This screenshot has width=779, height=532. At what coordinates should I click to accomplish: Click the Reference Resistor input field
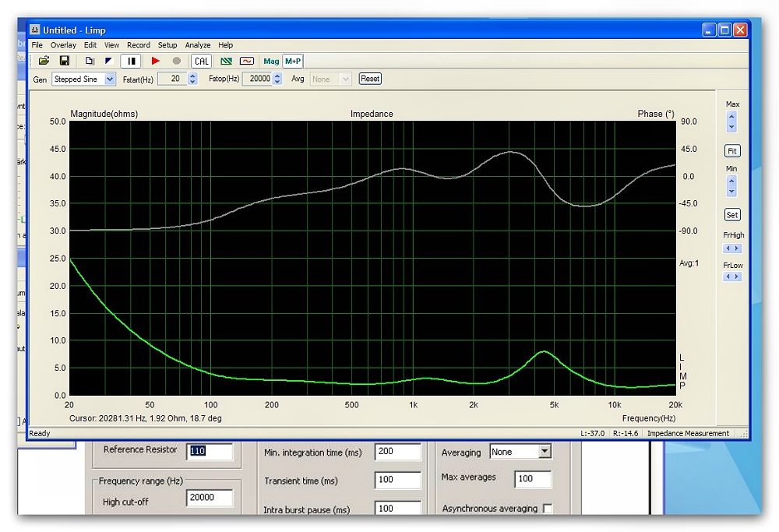[210, 451]
